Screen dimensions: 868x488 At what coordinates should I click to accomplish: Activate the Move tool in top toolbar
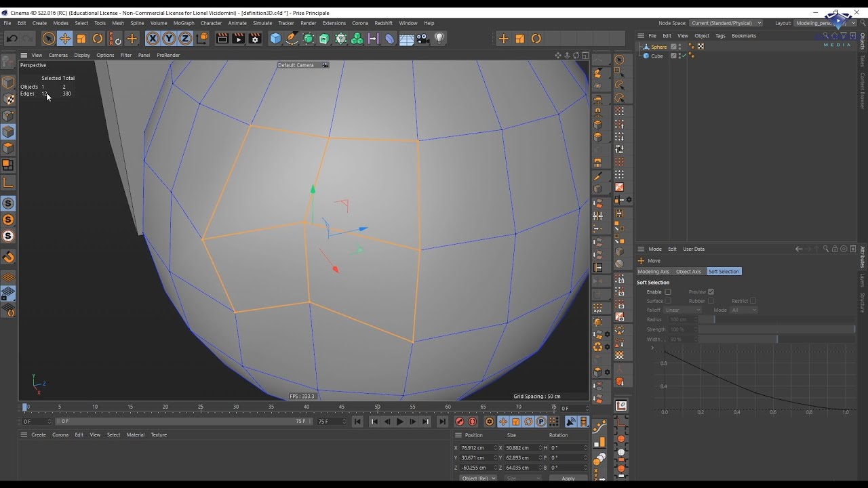(x=65, y=39)
